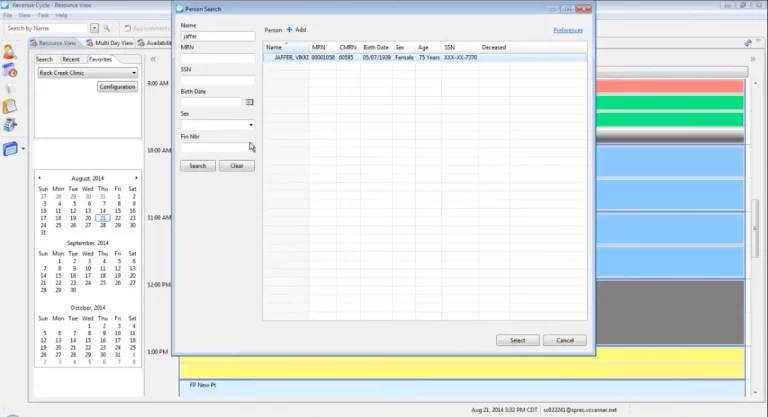
Task: Click the Clear button in Person Search
Action: 237,166
